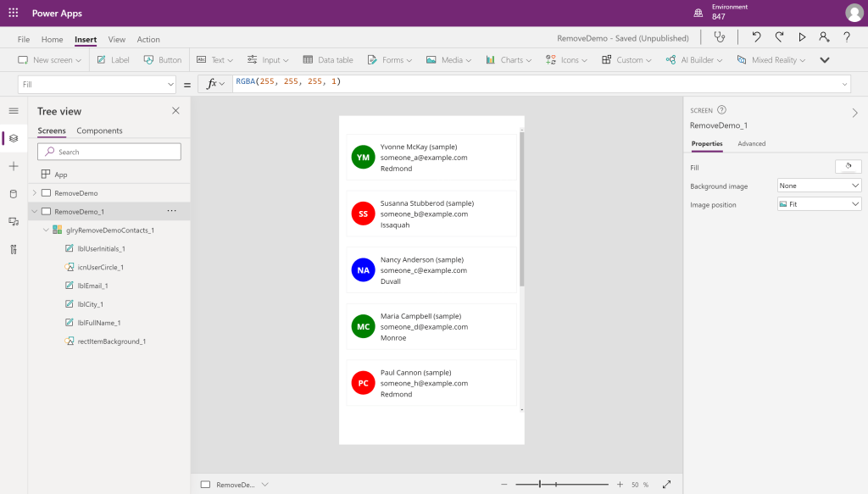Switch to the Advanced properties tab

pos(751,144)
